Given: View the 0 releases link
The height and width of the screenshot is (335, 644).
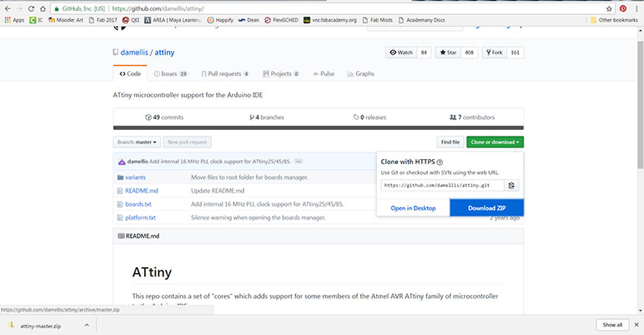Looking at the screenshot, I should click(369, 117).
